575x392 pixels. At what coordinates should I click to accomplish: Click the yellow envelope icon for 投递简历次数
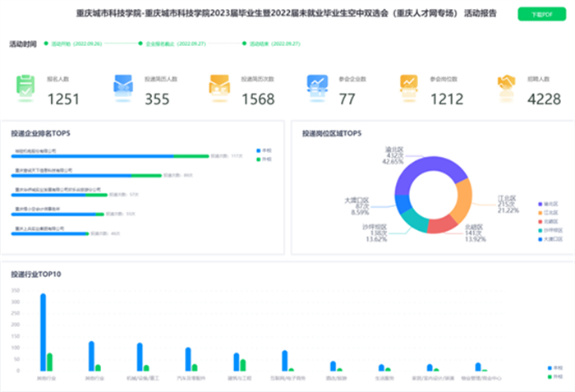pos(219,85)
